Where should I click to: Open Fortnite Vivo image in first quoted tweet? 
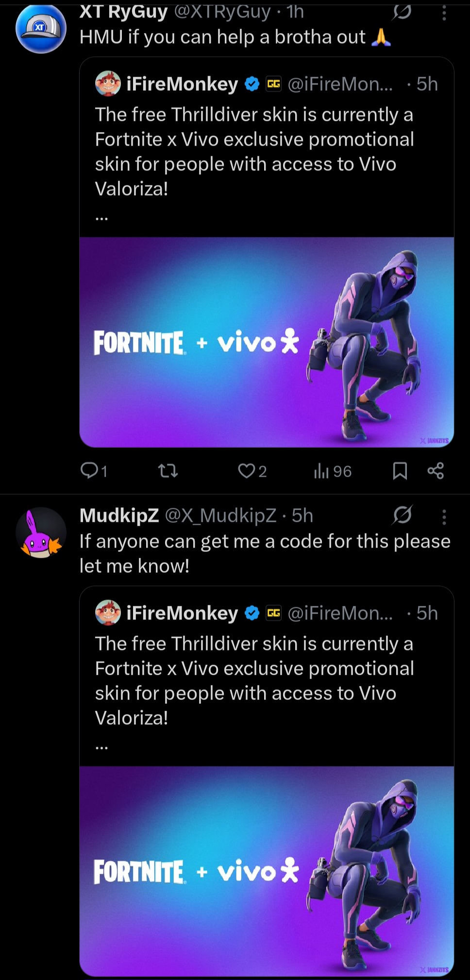[x=267, y=342]
